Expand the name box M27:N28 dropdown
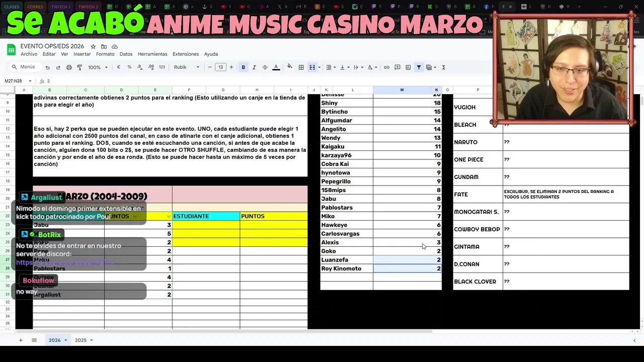644x362 pixels. click(x=30, y=81)
